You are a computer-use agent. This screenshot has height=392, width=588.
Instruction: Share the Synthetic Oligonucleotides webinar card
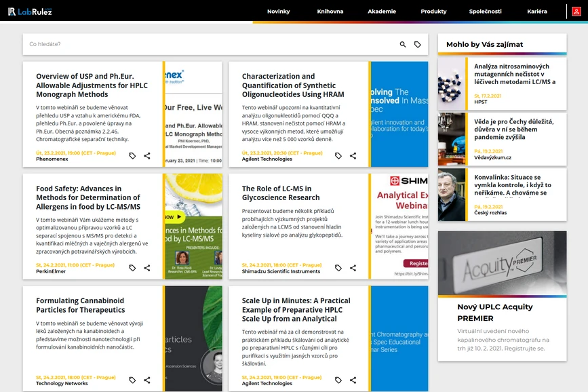tap(353, 156)
